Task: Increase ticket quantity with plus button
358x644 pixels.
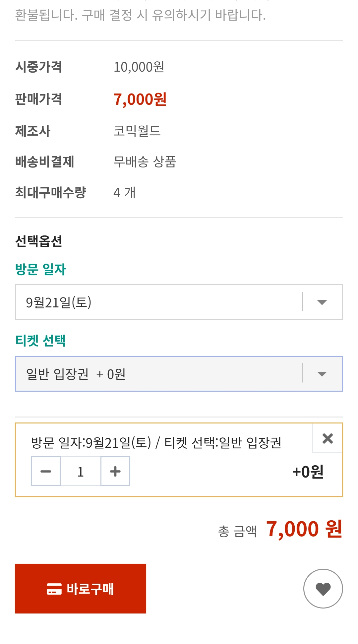Action: click(115, 471)
